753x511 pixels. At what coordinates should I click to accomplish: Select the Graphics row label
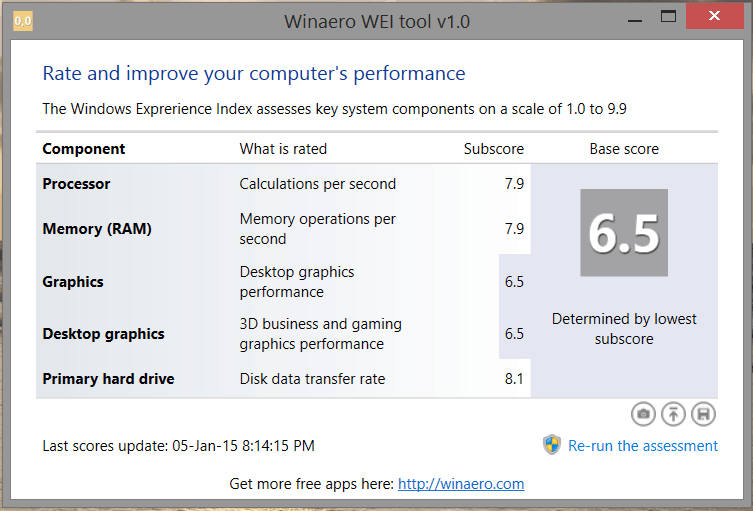73,282
